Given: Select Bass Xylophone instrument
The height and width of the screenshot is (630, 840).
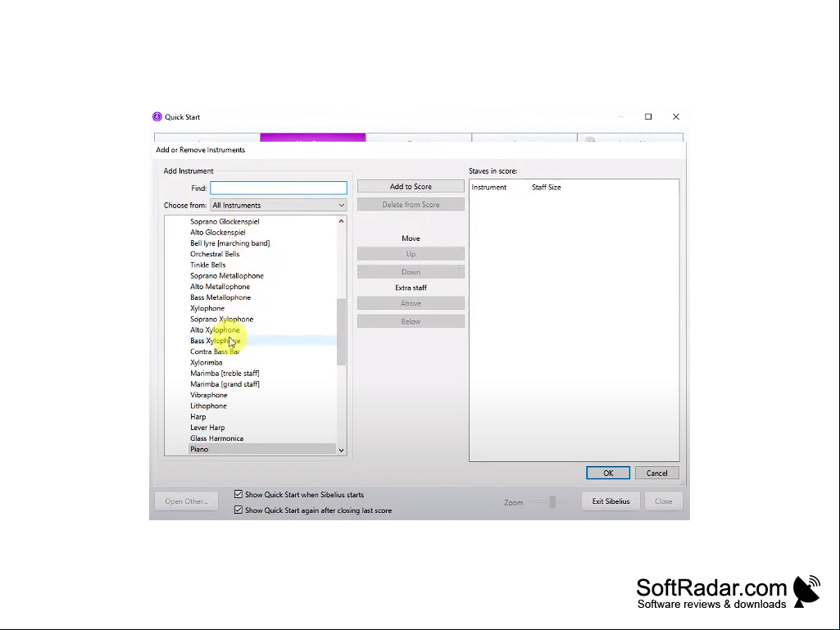Looking at the screenshot, I should [x=215, y=341].
